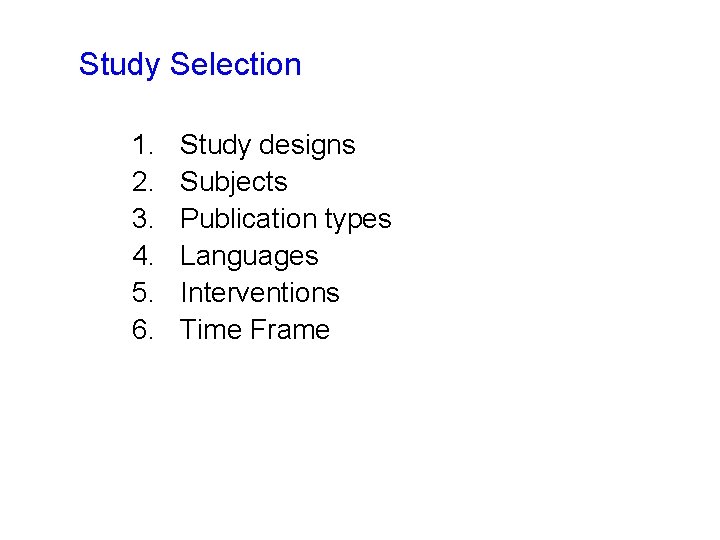
Task: Select the "Time Frame" list item
Action: point(255,329)
